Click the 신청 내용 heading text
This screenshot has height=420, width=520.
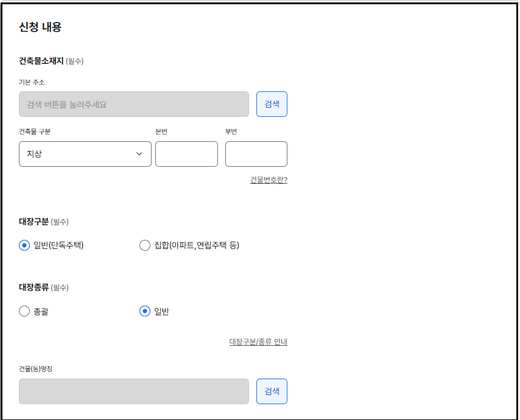click(x=40, y=27)
